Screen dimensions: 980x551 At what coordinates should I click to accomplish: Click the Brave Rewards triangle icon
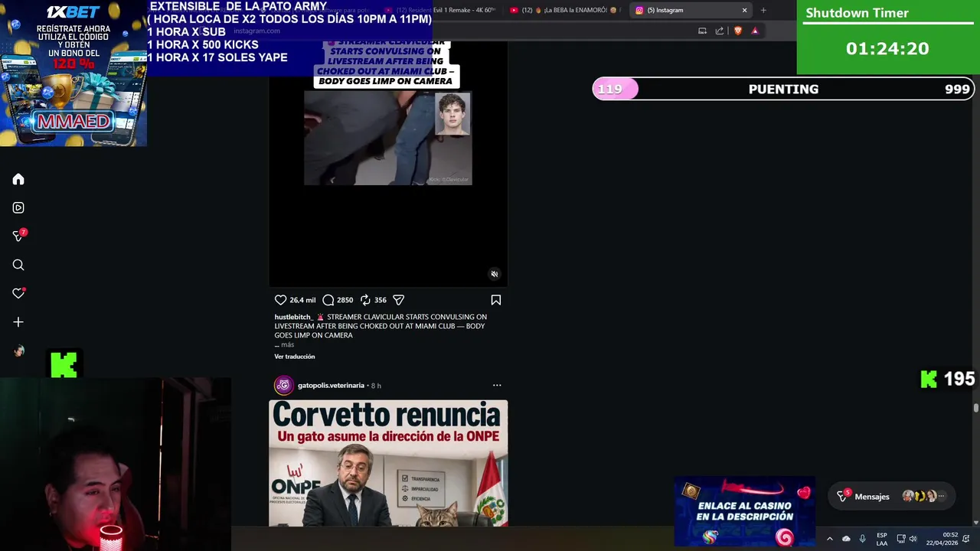click(x=755, y=31)
